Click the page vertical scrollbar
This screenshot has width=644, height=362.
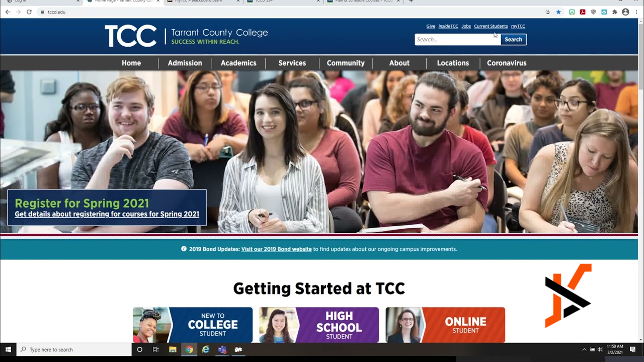click(640, 181)
